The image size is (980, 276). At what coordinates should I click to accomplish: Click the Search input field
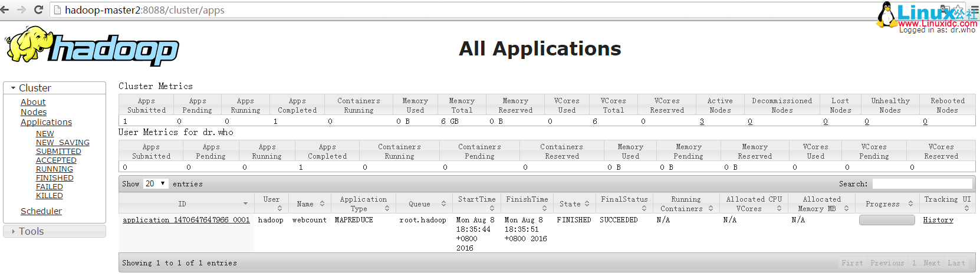coord(922,184)
